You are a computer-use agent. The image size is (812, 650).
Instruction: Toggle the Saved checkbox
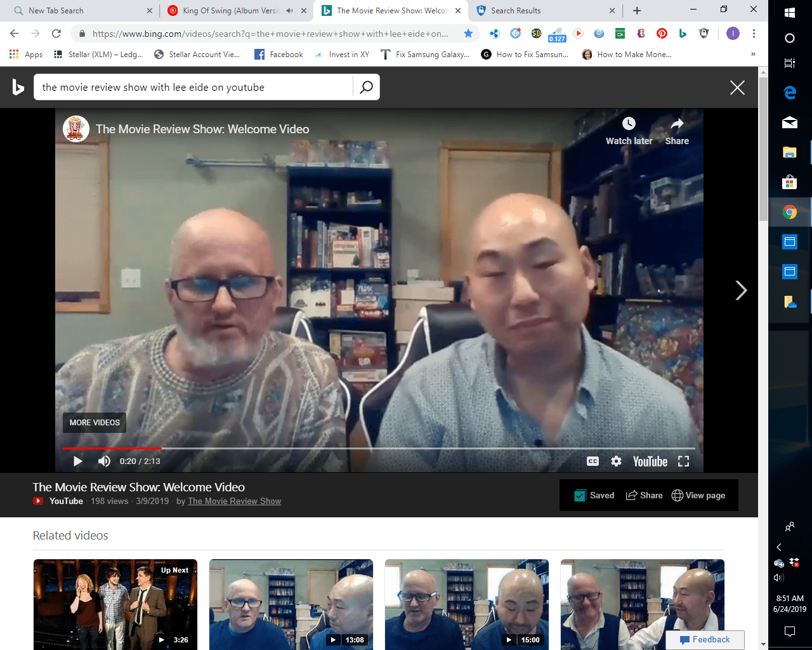[x=580, y=496]
